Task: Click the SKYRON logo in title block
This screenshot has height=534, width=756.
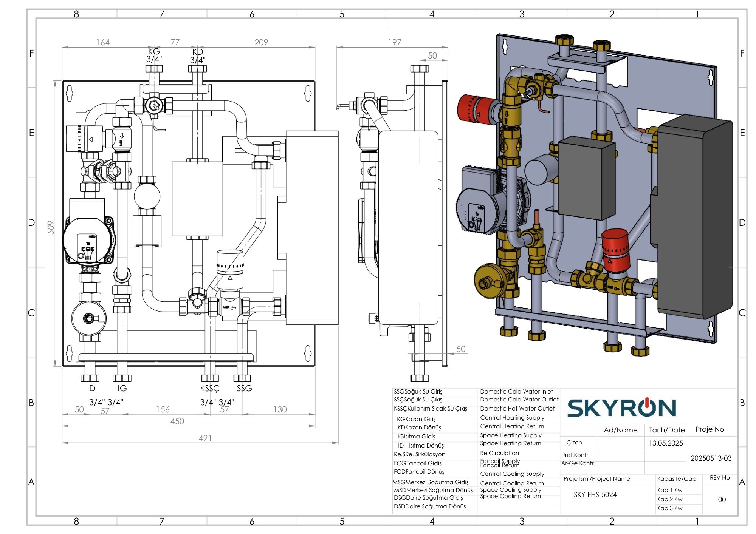Action: [x=621, y=408]
